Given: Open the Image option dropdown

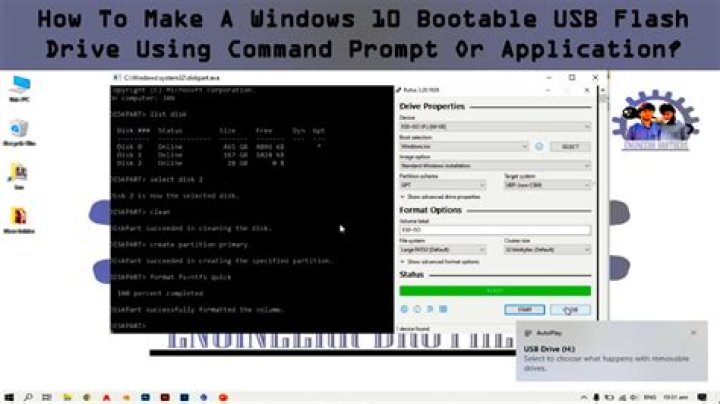Looking at the screenshot, I should point(495,166).
